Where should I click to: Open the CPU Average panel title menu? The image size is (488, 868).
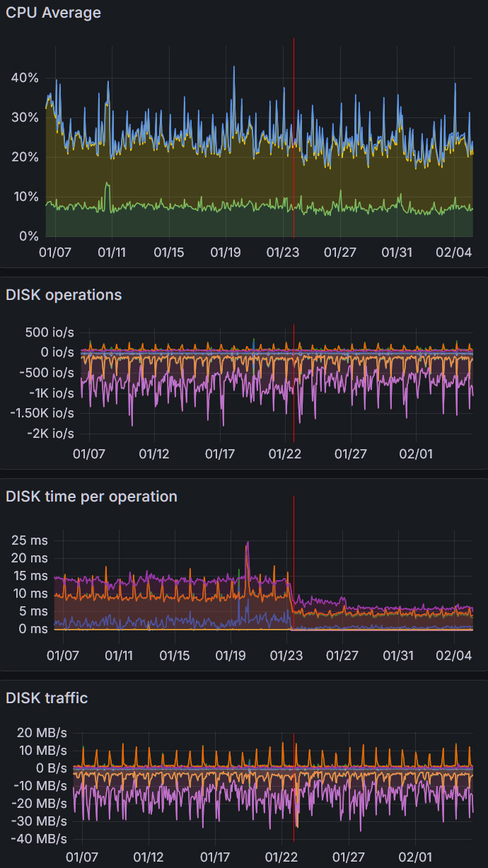click(x=53, y=13)
